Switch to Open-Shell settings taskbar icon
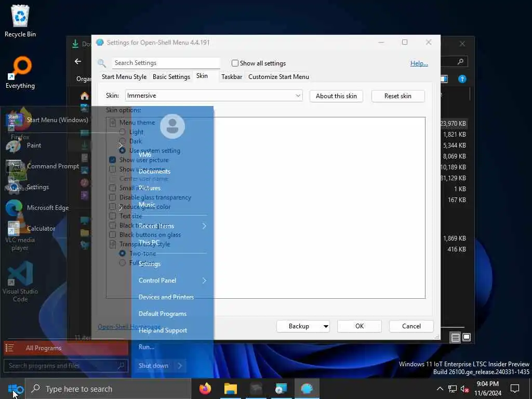 (x=307, y=389)
